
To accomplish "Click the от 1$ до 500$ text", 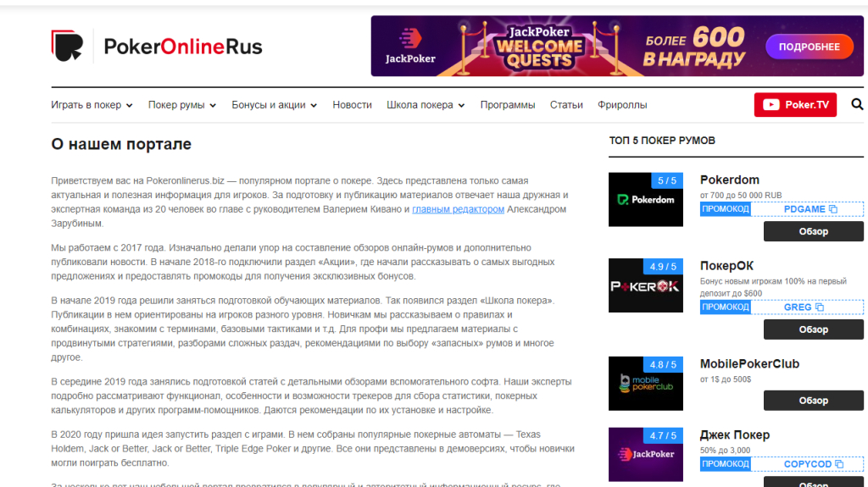I will click(x=726, y=379).
